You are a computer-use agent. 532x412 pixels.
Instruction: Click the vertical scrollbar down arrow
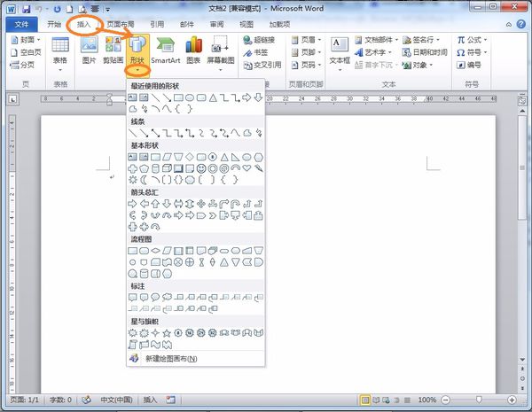point(522,360)
